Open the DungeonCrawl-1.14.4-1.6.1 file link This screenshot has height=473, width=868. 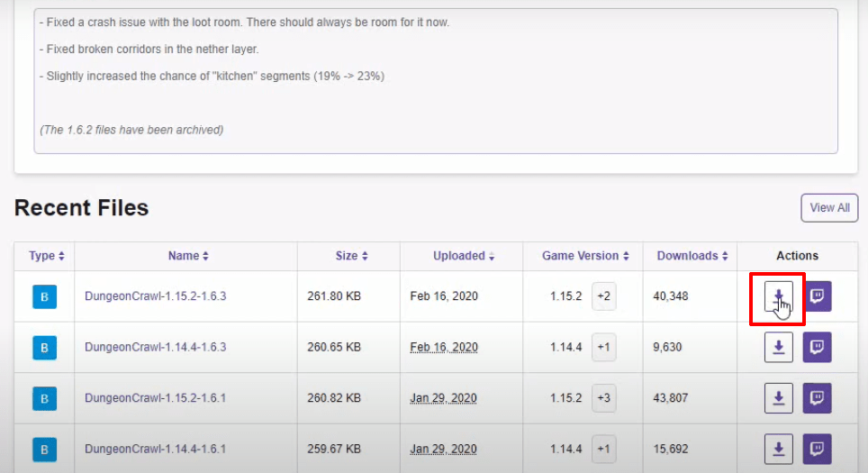156,450
